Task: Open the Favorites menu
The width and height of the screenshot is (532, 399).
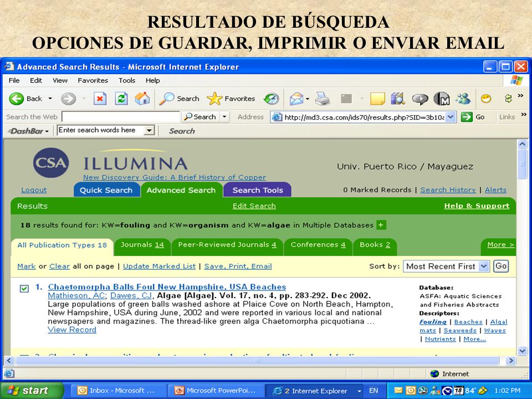Action: click(93, 80)
